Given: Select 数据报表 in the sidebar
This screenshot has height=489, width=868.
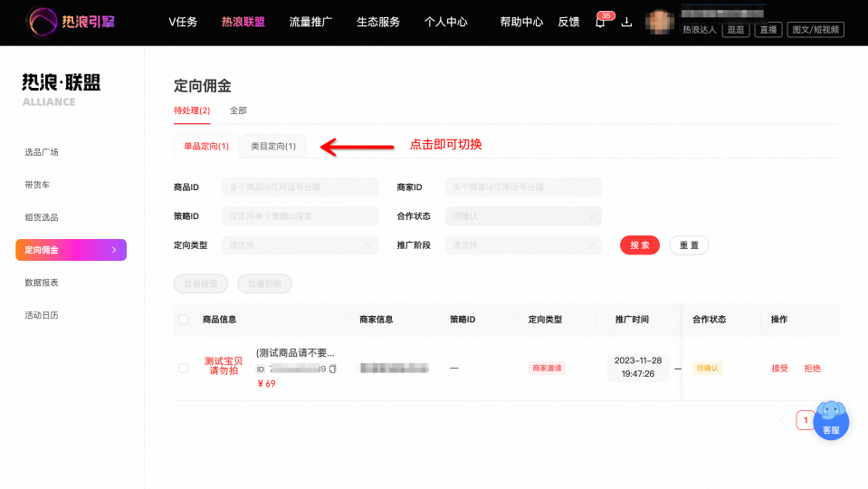Looking at the screenshot, I should click(42, 283).
